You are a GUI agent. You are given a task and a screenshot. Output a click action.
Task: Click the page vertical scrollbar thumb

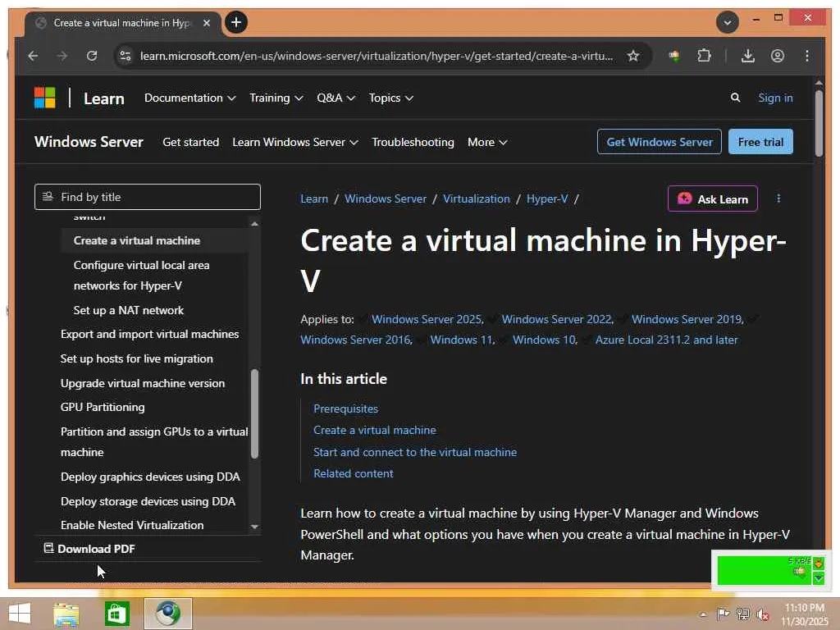pyautogui.click(x=818, y=123)
